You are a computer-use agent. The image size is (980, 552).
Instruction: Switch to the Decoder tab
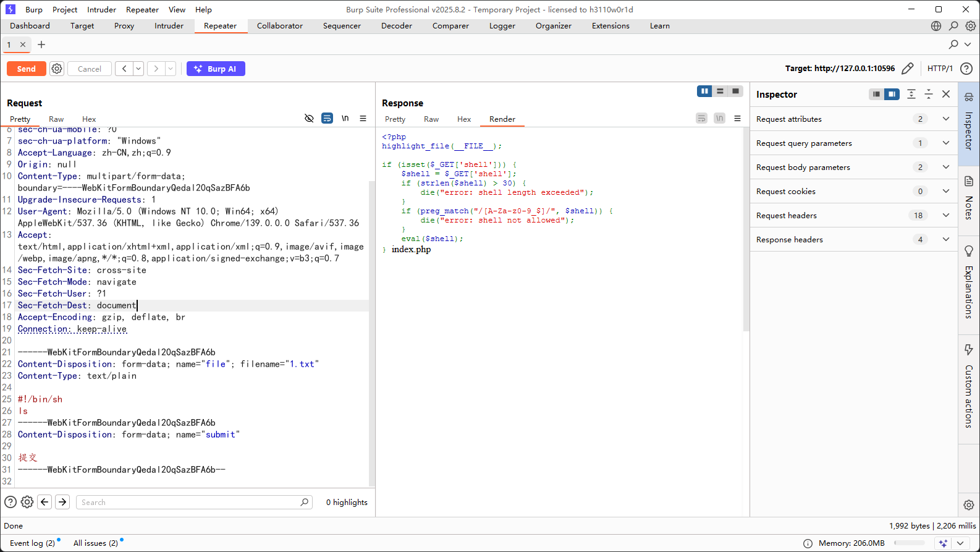tap(396, 26)
